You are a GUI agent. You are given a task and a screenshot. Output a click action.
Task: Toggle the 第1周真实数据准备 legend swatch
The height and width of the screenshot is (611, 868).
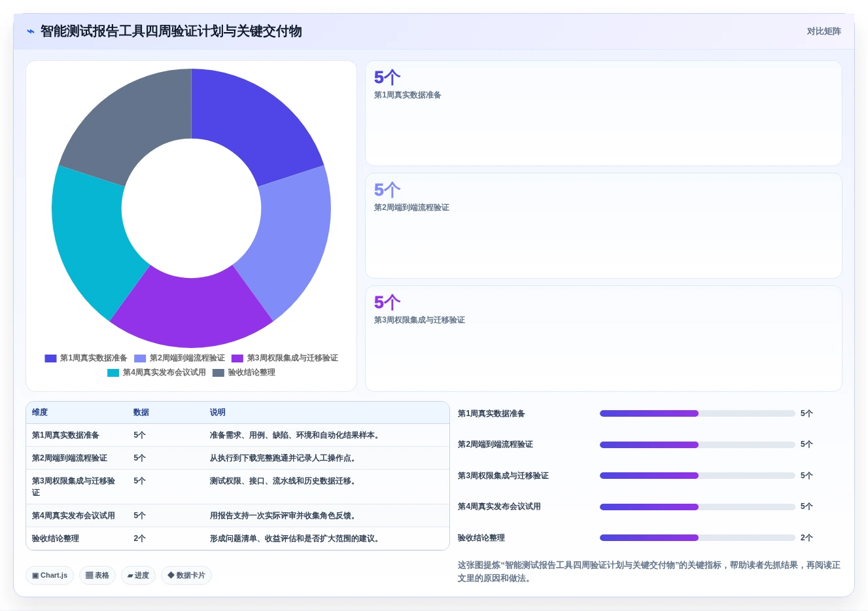pos(50,358)
